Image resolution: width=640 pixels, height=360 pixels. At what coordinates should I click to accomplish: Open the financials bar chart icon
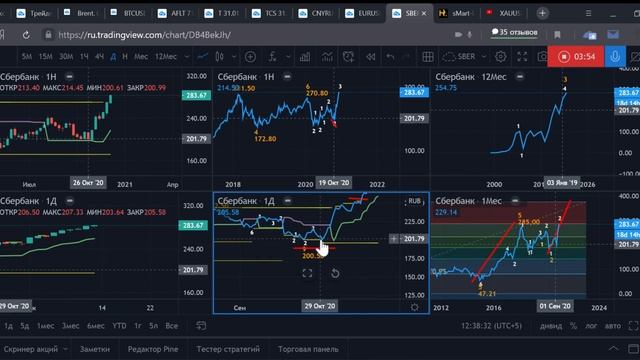[x=305, y=57]
